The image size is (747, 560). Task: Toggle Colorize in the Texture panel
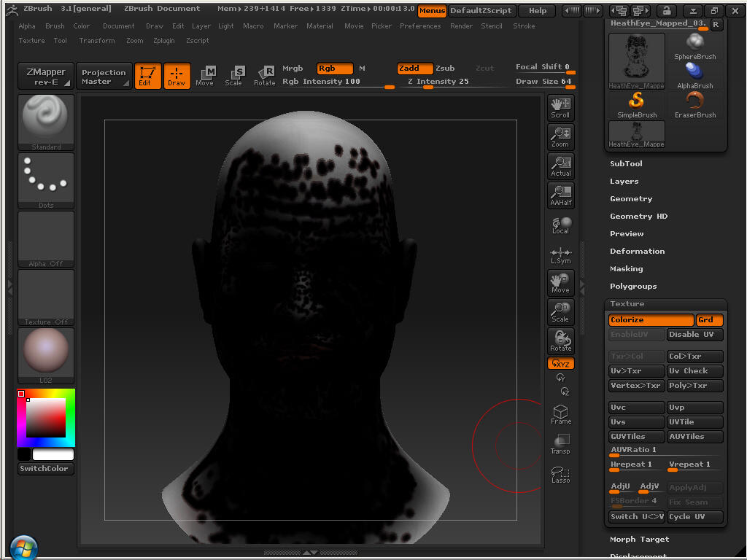[x=651, y=320]
